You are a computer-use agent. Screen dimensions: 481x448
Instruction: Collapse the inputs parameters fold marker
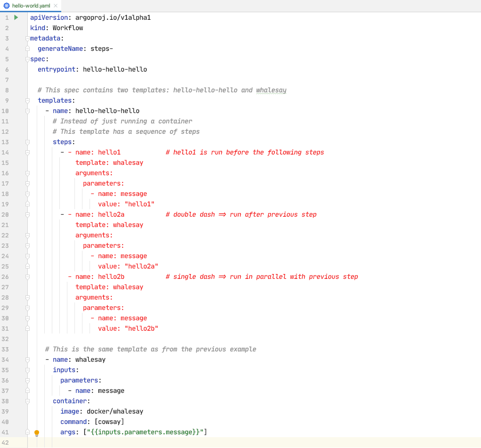27,380
